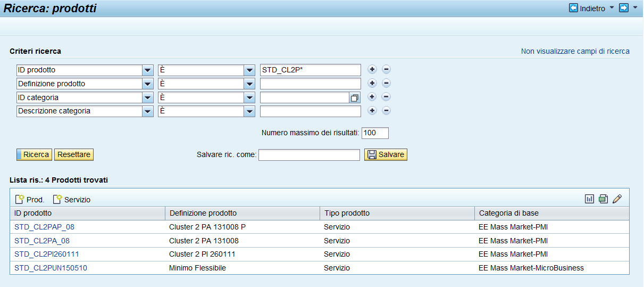This screenshot has height=287, width=644.
Task: Remove the Definizione prodotto criterion row
Action: click(x=387, y=83)
